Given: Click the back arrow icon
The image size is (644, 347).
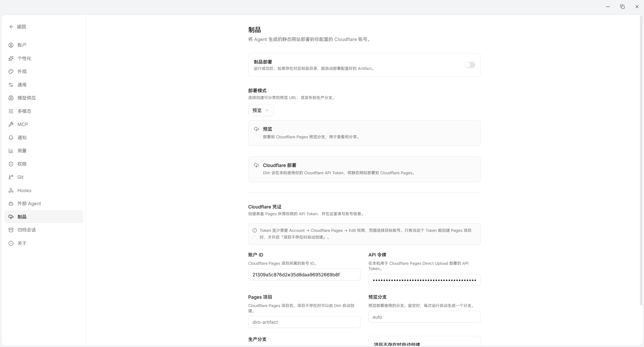Looking at the screenshot, I should tap(11, 27).
